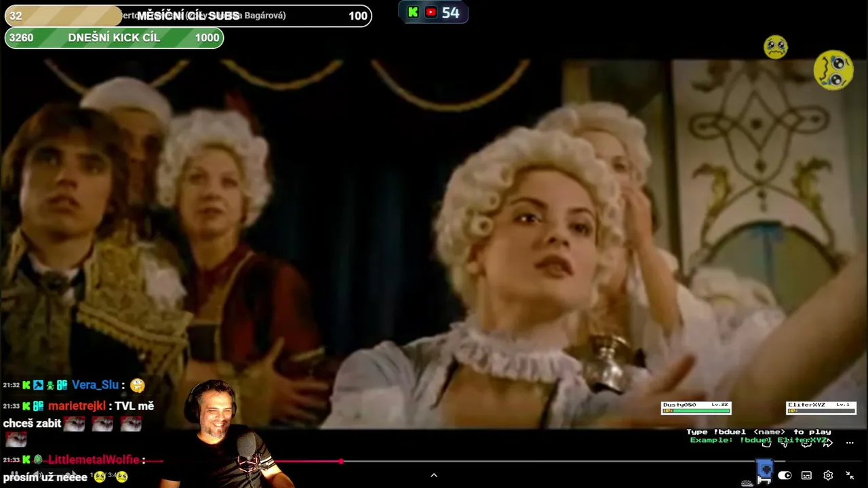Image resolution: width=868 pixels, height=488 pixels.
Task: Click the YouTube logo in the viewer counter
Action: coord(431,12)
